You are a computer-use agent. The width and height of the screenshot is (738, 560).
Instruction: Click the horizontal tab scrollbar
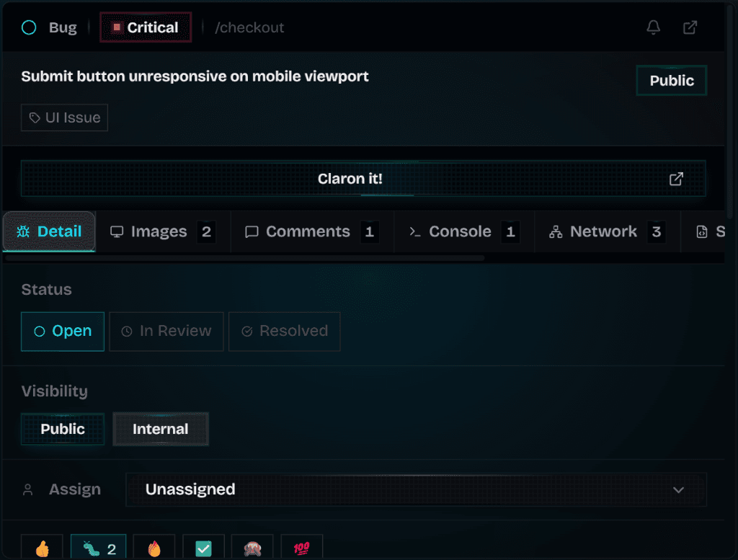pos(245,258)
